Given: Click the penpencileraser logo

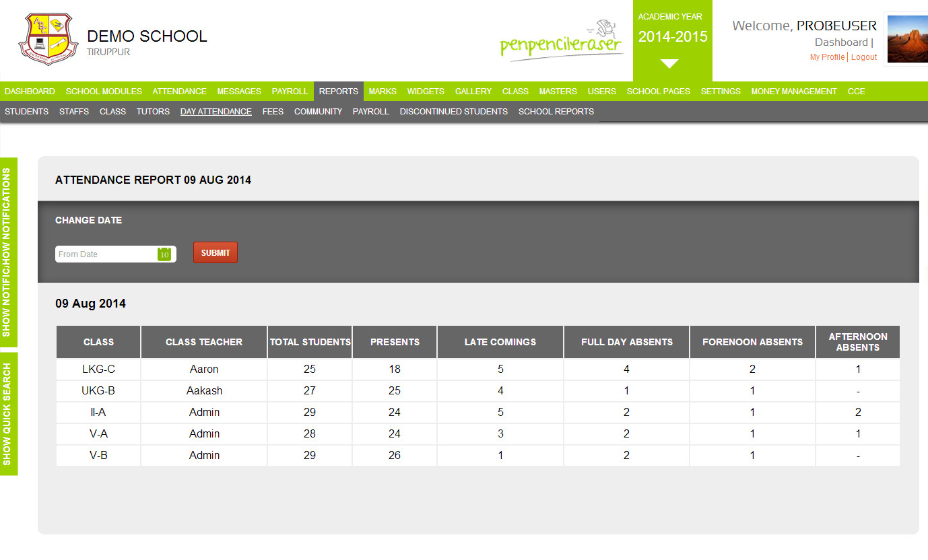Looking at the screenshot, I should coord(562,42).
